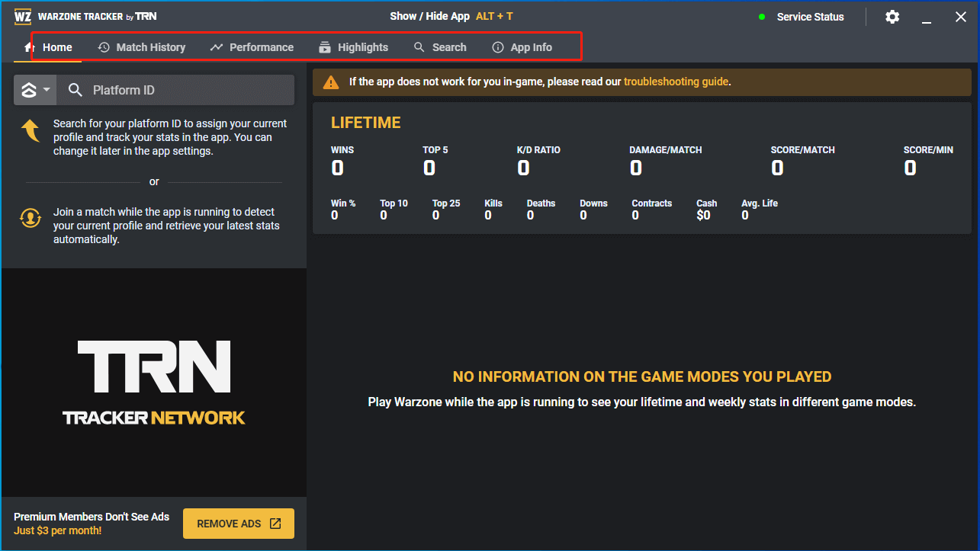Click the Kills stat label

pyautogui.click(x=493, y=203)
